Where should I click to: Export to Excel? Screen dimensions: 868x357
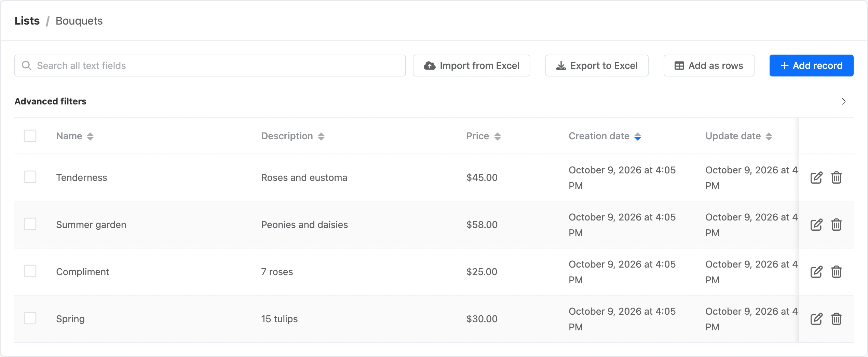click(x=597, y=66)
